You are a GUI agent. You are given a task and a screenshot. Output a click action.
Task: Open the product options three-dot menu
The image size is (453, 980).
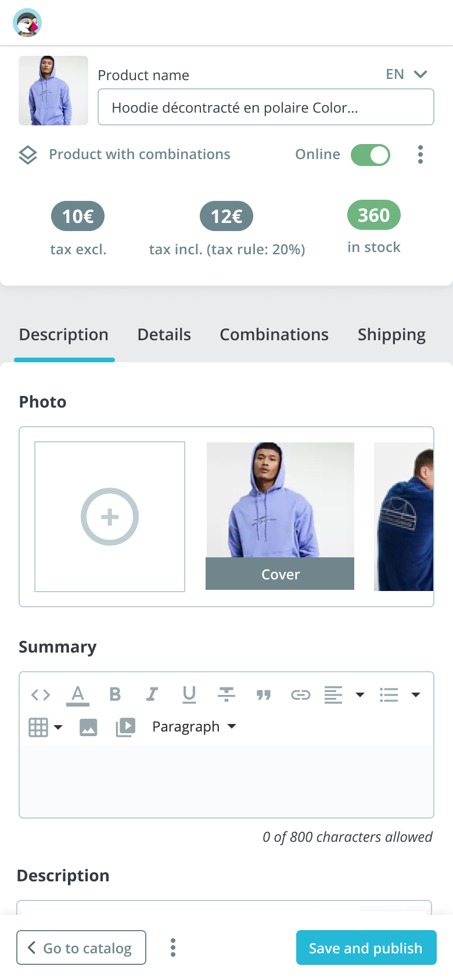pyautogui.click(x=420, y=154)
